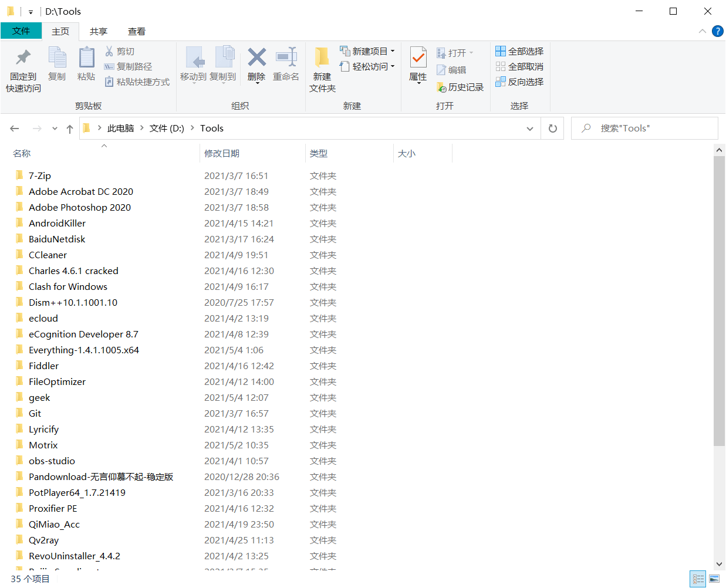Click the Edit (编辑) ribbon button
This screenshot has width=726, height=588.
(451, 70)
